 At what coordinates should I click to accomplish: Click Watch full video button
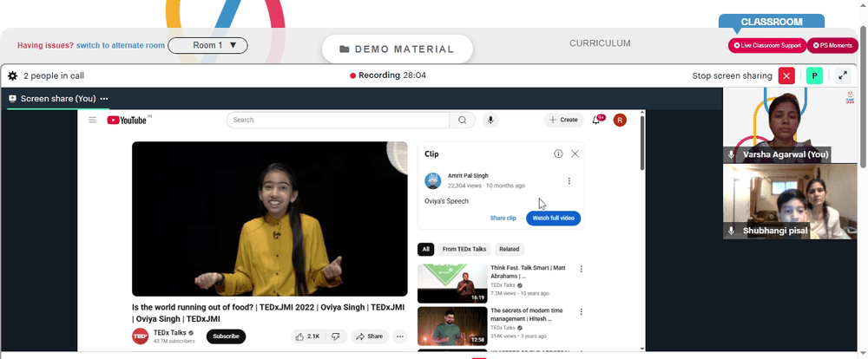553,218
